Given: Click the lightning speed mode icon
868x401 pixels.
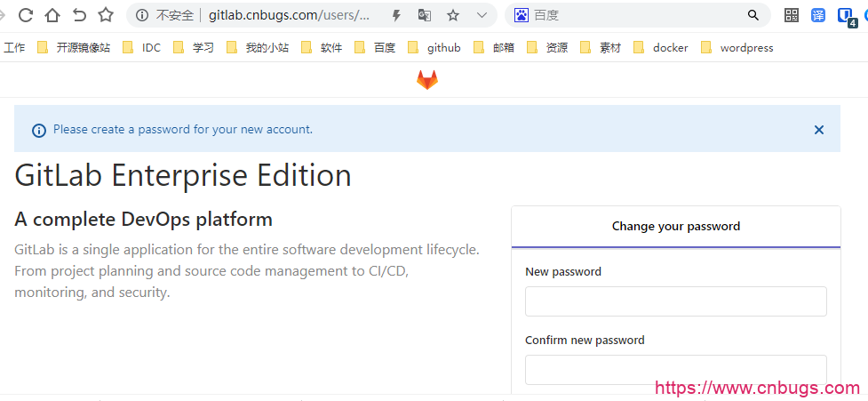Looking at the screenshot, I should coord(396,15).
